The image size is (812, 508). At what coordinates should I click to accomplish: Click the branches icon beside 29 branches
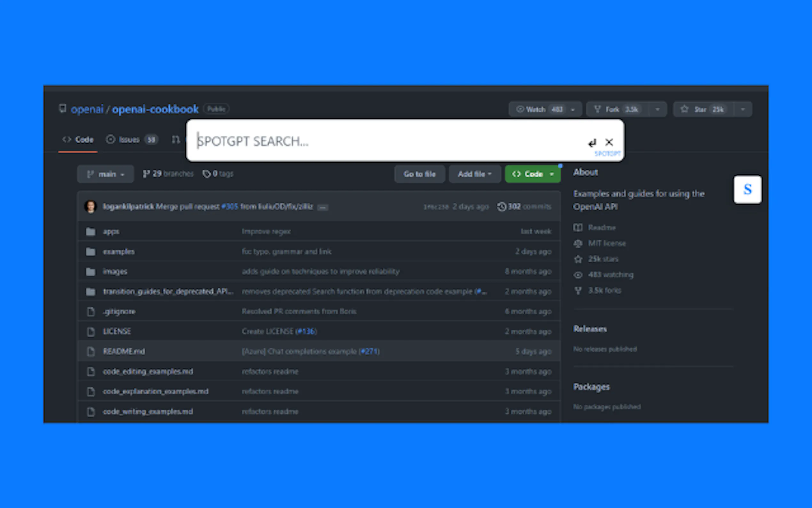(146, 174)
